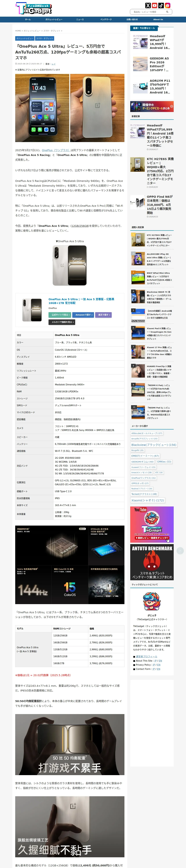The image size is (186, 868).
Task: Click the KTC (19) maker tag
Action: tap(159, 472)
